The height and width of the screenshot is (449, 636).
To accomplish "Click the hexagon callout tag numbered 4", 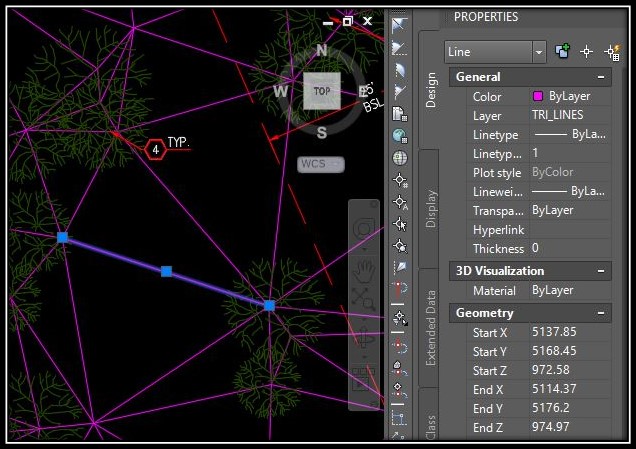I will pyautogui.click(x=155, y=150).
